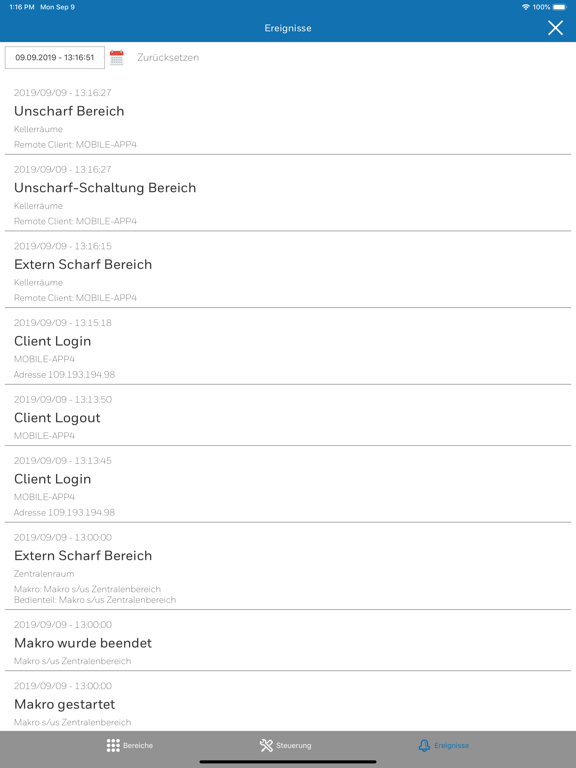Viewport: 576px width, 768px height.
Task: Tap the Wi-Fi status icon
Action: pyautogui.click(x=526, y=7)
